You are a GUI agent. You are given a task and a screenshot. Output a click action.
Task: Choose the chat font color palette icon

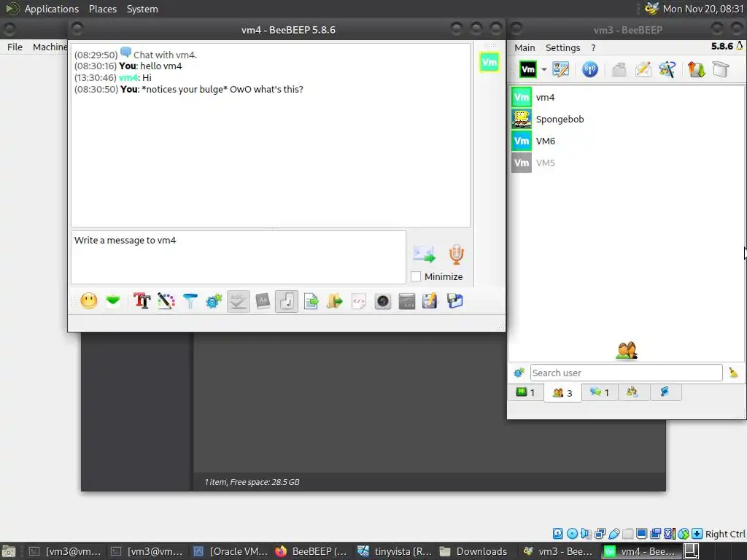(x=166, y=301)
